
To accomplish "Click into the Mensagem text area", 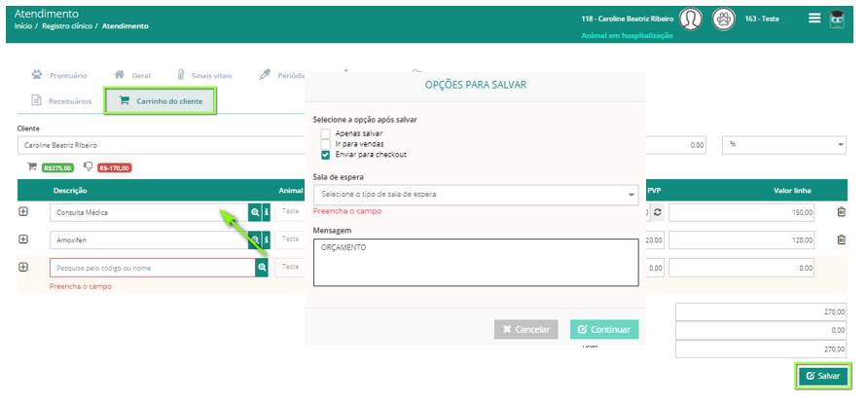I will (476, 263).
